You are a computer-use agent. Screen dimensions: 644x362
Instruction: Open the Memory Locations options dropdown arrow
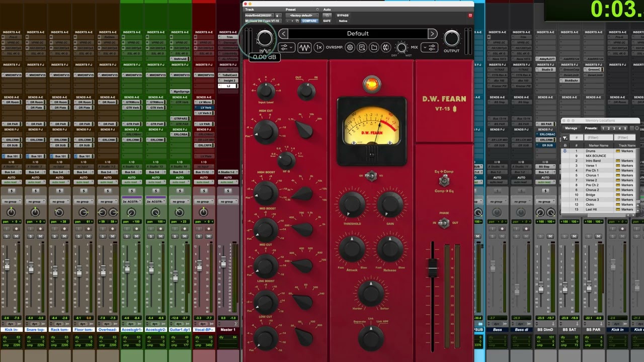(636, 128)
